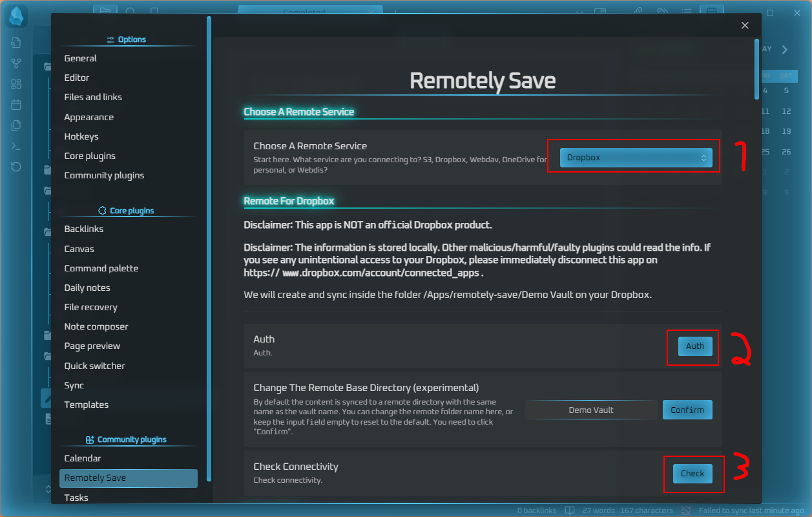Viewport: 812px width, 517px height.
Task: Click the circular-arrow sync ribbon icon
Action: 16,167
